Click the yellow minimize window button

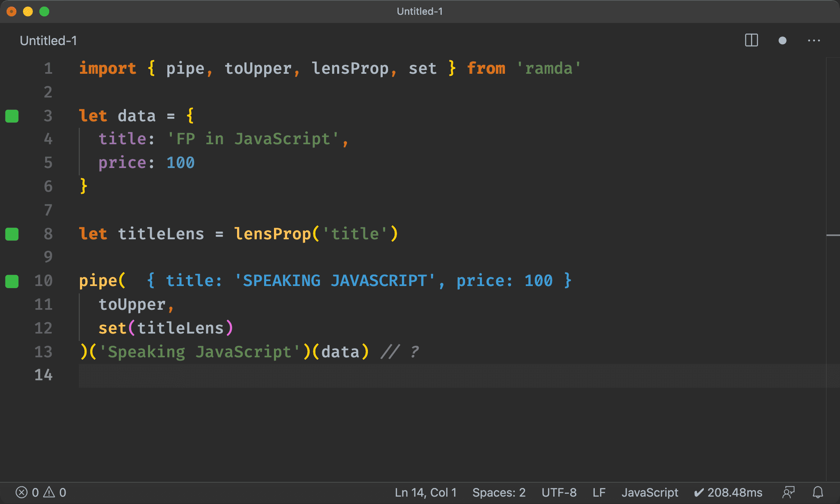point(28,11)
